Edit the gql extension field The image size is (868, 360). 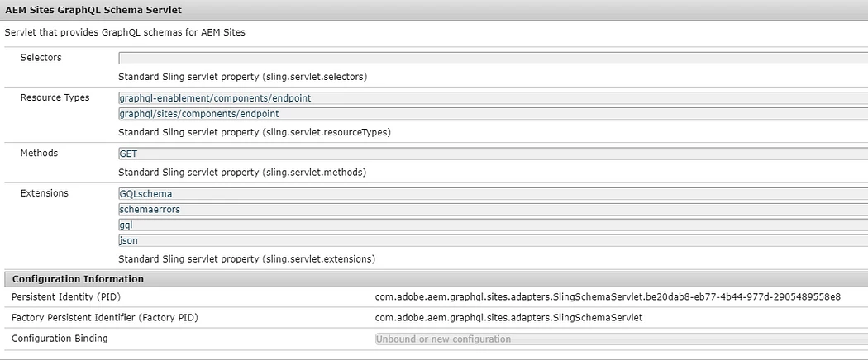click(494, 225)
